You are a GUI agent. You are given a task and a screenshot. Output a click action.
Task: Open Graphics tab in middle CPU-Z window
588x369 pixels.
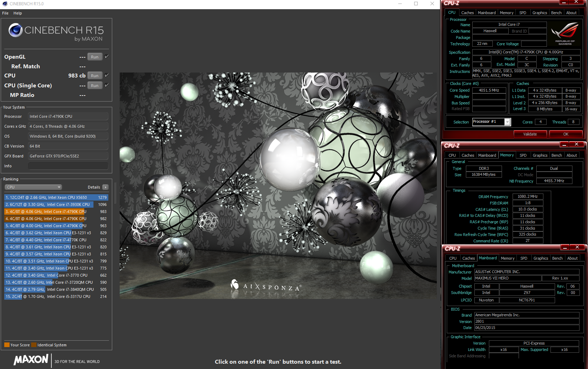[x=540, y=155]
